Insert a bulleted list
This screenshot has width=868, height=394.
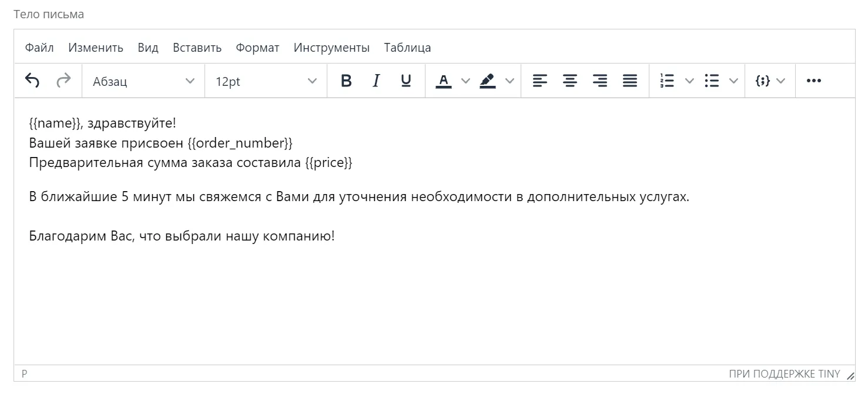pyautogui.click(x=712, y=81)
